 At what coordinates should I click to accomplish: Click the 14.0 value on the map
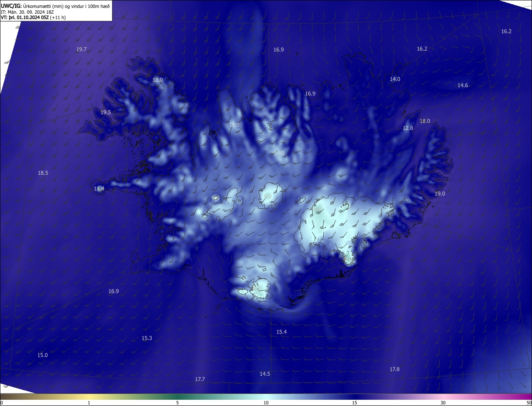pos(395,79)
